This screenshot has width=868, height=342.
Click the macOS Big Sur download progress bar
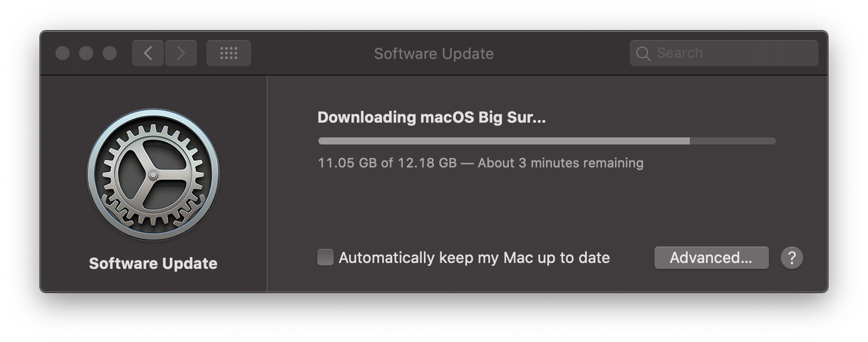[547, 141]
